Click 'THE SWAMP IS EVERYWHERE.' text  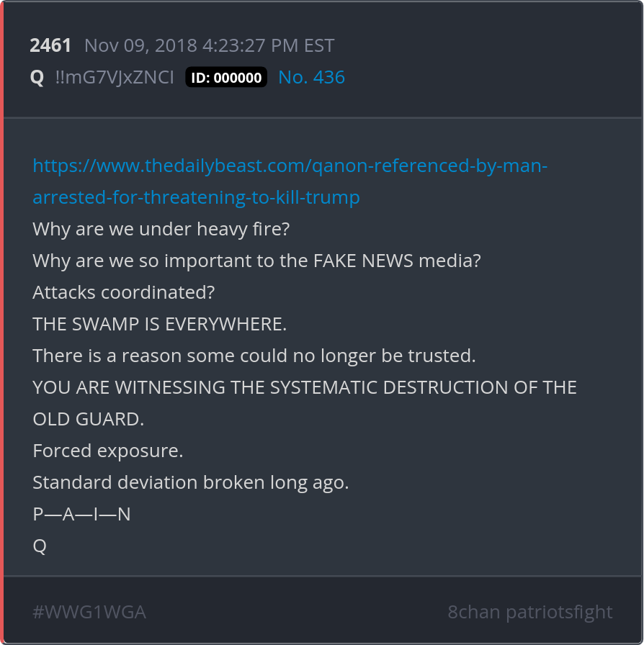tap(159, 324)
